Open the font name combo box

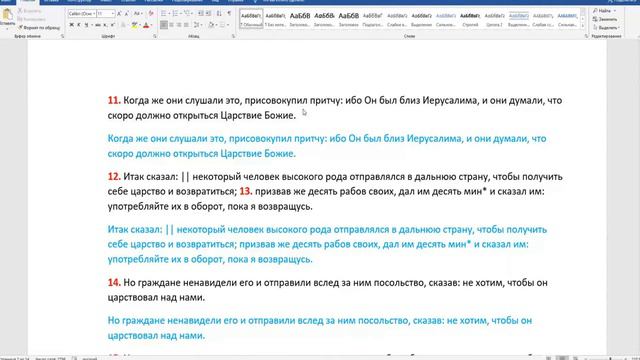tap(82, 13)
